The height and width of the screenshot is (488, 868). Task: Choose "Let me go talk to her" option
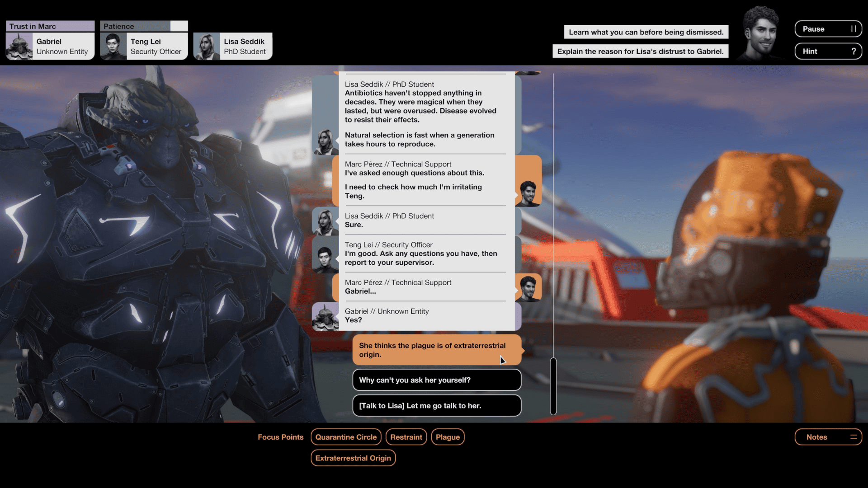[x=436, y=406]
